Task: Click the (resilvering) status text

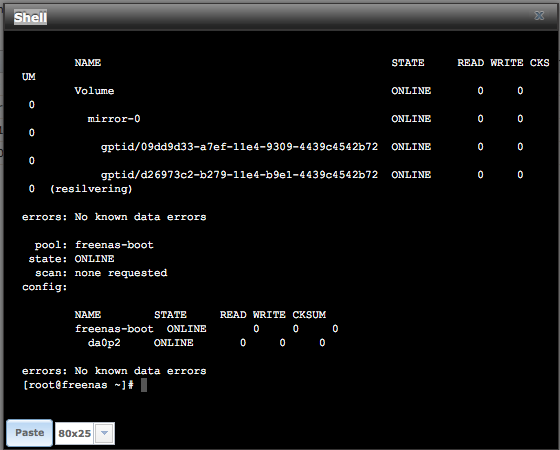Action: click(x=91, y=189)
